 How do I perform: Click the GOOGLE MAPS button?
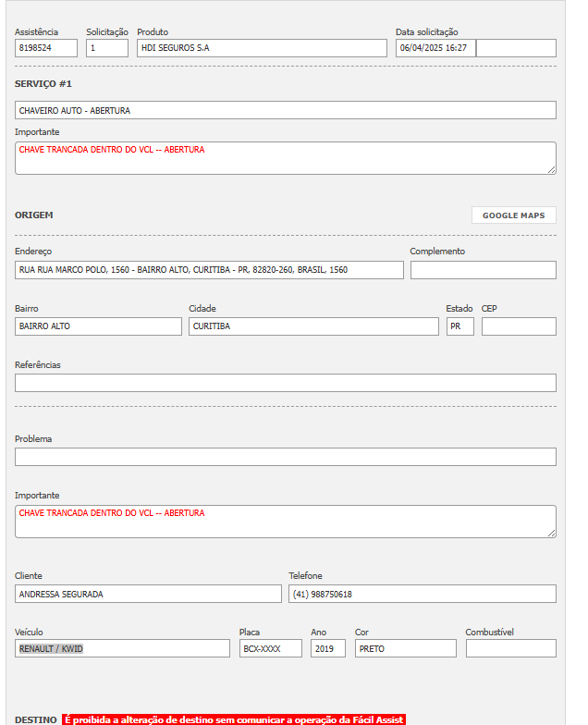tap(513, 215)
